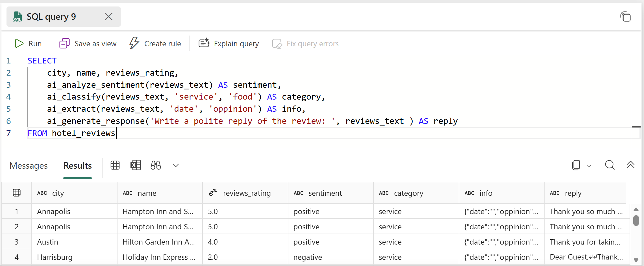Image resolution: width=644 pixels, height=266 pixels.
Task: Open the Results tab
Action: click(77, 166)
